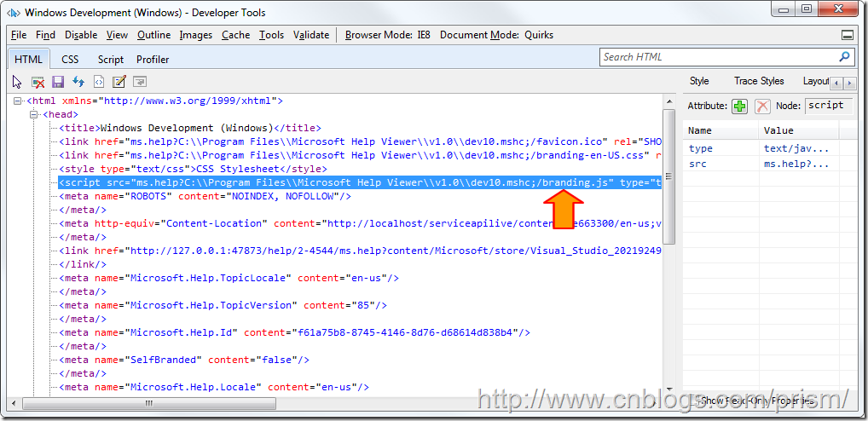
Task: Select the Microsoft.Help.TopicLocale meta node
Action: pyautogui.click(x=229, y=278)
